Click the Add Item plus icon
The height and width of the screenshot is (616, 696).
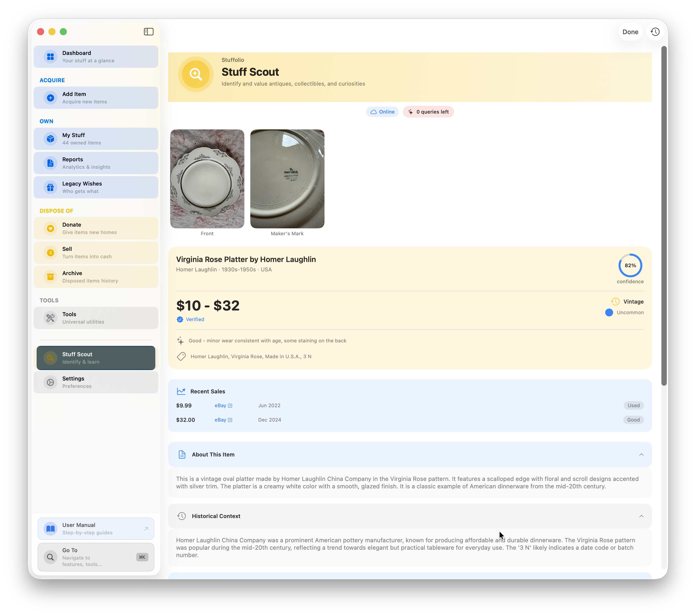pos(50,98)
